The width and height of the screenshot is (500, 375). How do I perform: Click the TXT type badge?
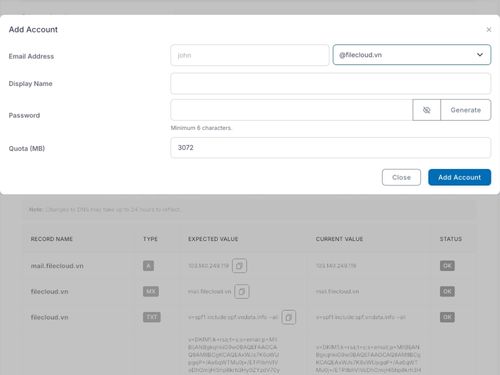click(152, 317)
